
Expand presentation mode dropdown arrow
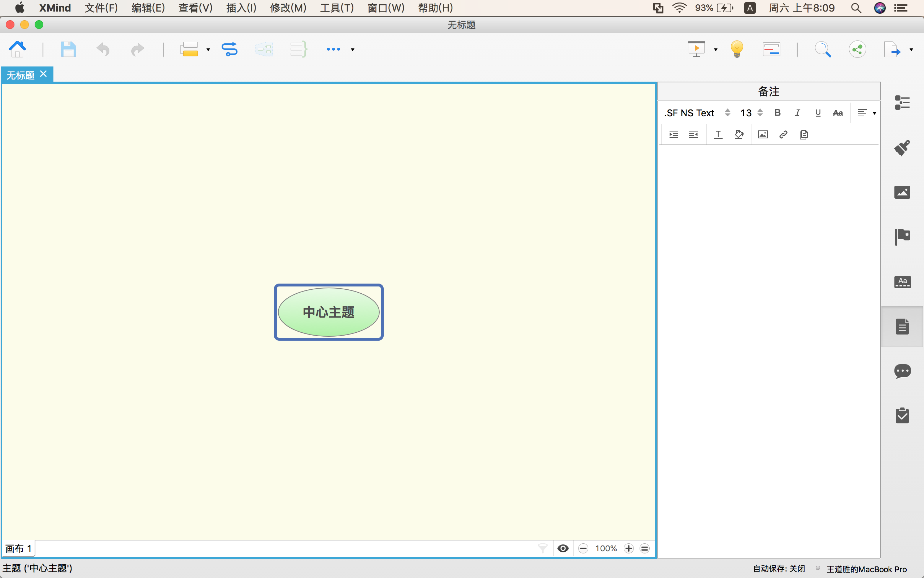715,50
